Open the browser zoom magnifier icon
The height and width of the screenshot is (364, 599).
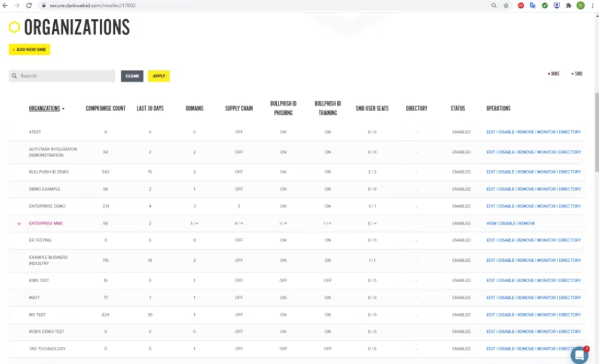(x=494, y=5)
